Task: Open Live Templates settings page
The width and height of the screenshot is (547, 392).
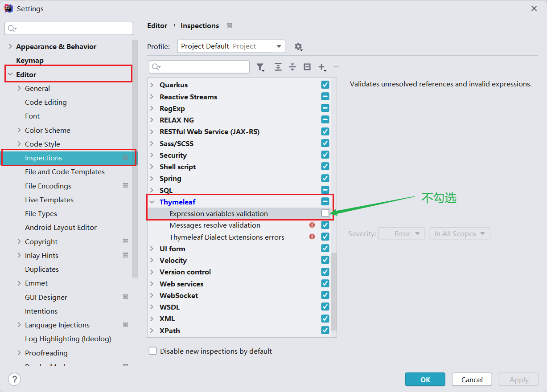Action: [49, 200]
